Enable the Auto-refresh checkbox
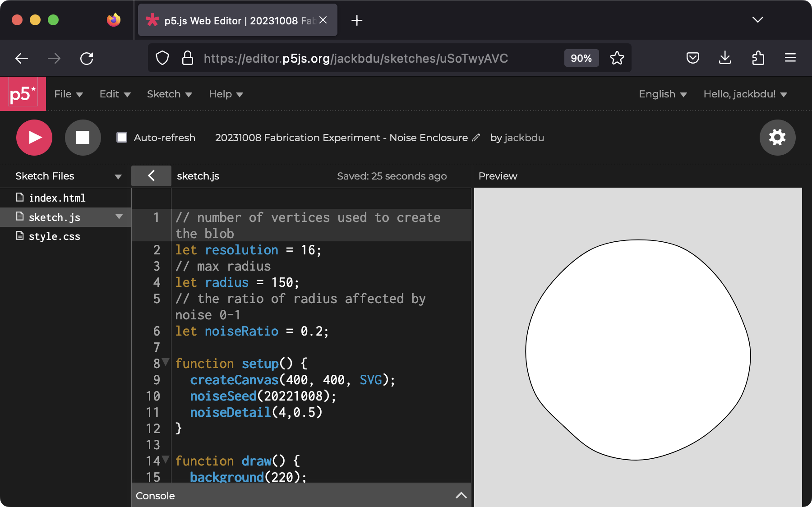The width and height of the screenshot is (812, 507). [122, 138]
